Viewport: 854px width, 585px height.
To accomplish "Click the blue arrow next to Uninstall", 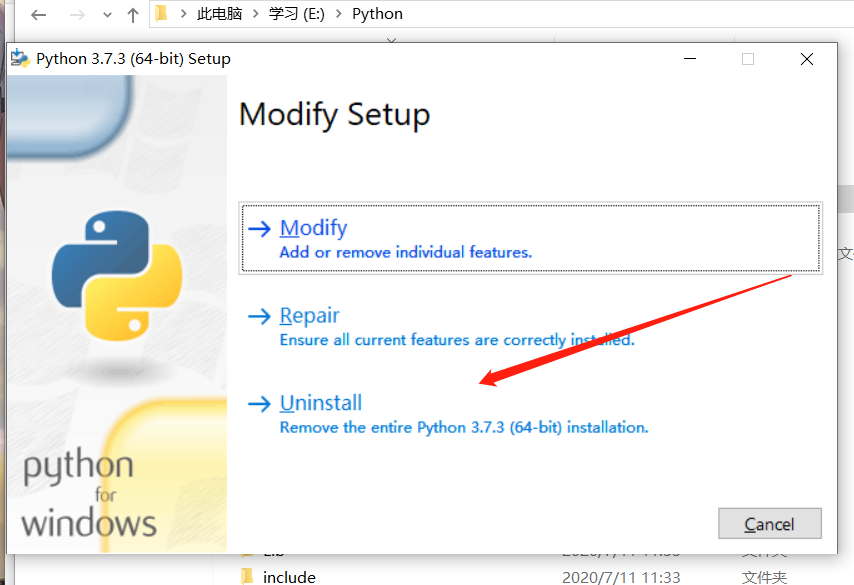I will (259, 404).
